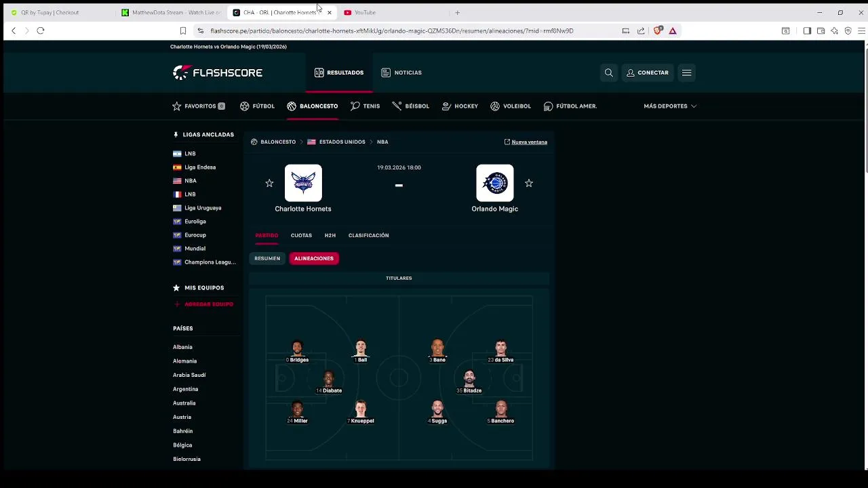Screen dimensions: 868x488
Task: Click browser back arrow
Action: [x=14, y=30]
